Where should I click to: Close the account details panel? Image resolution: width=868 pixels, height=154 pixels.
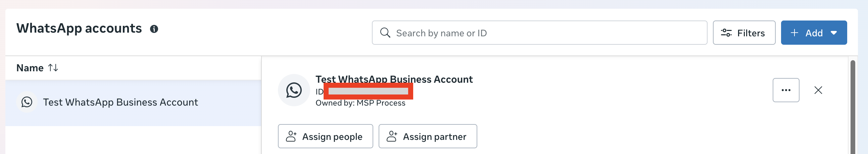coord(818,90)
